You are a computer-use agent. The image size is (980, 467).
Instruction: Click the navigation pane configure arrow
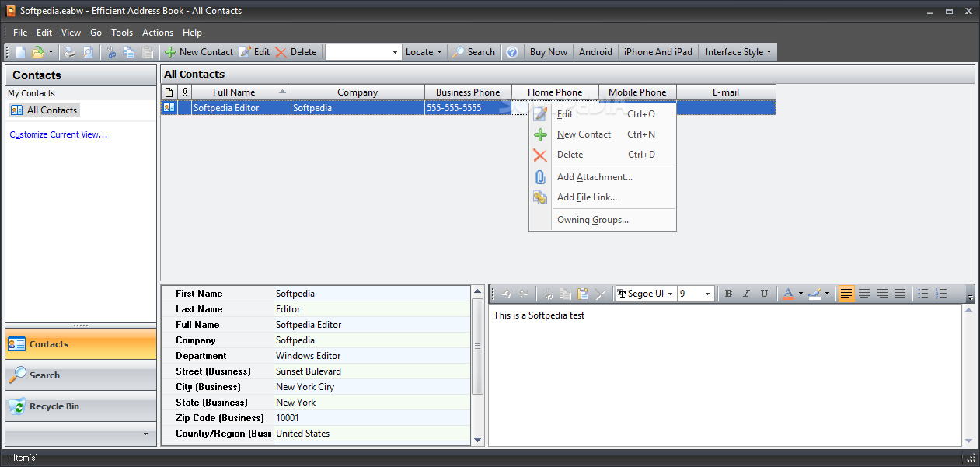[x=145, y=434]
